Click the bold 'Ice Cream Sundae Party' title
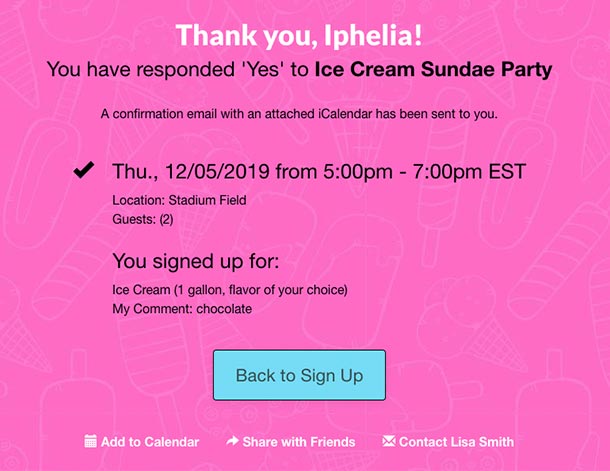The height and width of the screenshot is (471, 610). [x=433, y=70]
